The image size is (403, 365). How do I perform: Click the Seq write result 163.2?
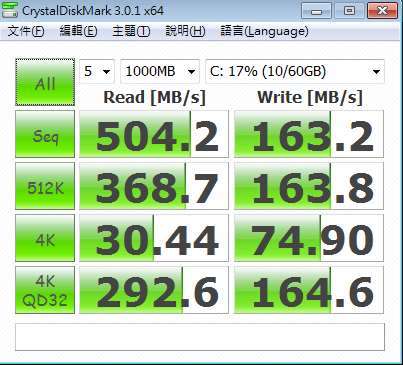[309, 134]
